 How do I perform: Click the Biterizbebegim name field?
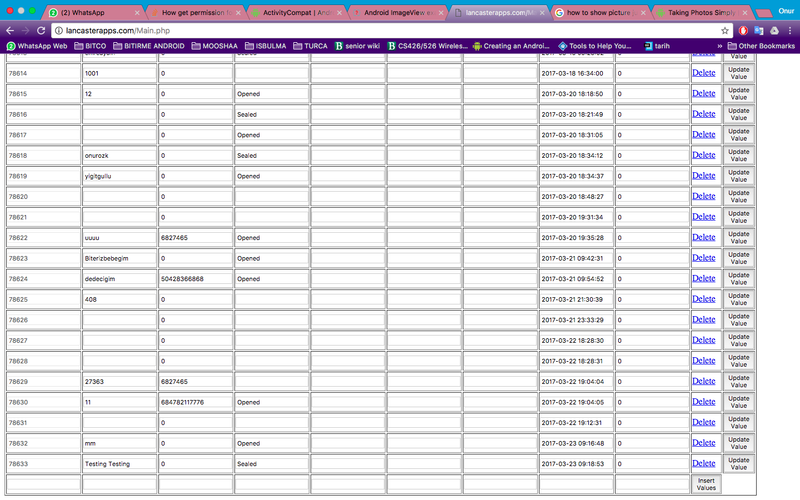click(x=119, y=258)
